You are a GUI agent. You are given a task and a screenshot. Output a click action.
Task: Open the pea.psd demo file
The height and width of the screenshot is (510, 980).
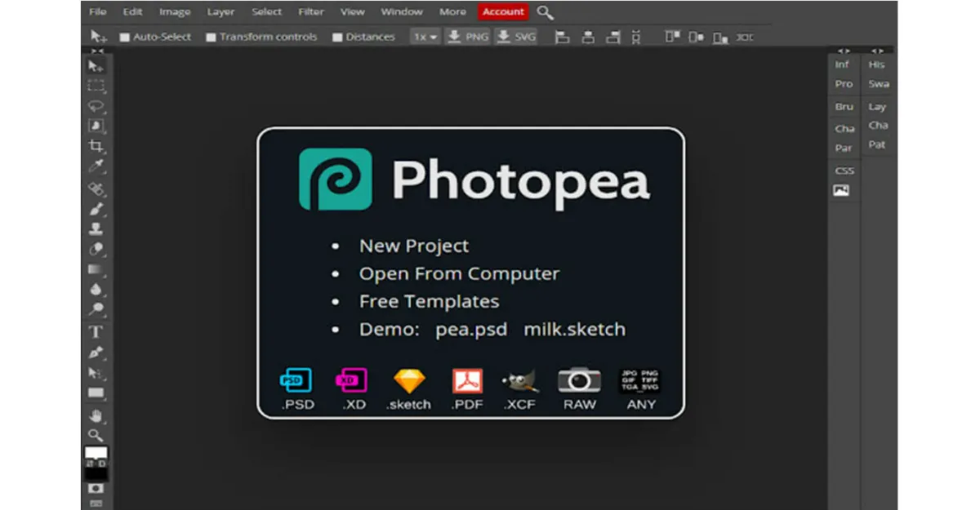tap(471, 330)
